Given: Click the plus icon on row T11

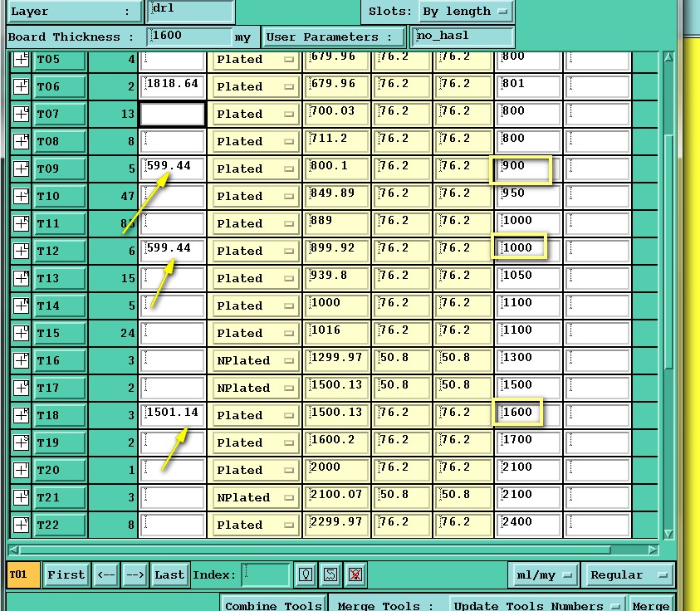Looking at the screenshot, I should [21, 223].
